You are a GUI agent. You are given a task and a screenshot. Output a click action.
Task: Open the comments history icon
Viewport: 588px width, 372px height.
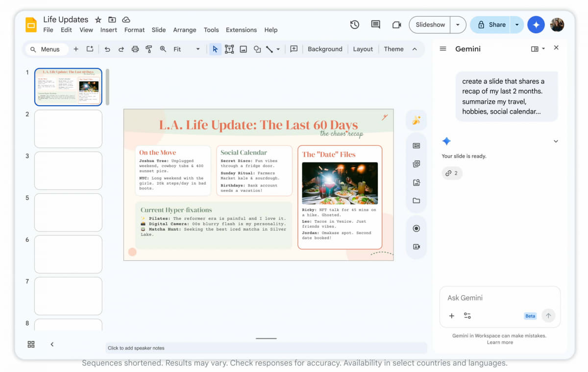(x=376, y=24)
